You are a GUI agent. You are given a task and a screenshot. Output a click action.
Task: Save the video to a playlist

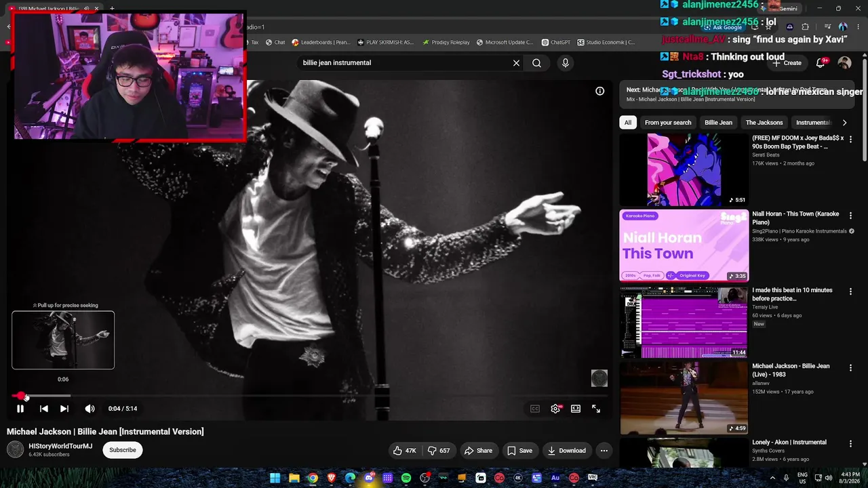[x=520, y=451]
